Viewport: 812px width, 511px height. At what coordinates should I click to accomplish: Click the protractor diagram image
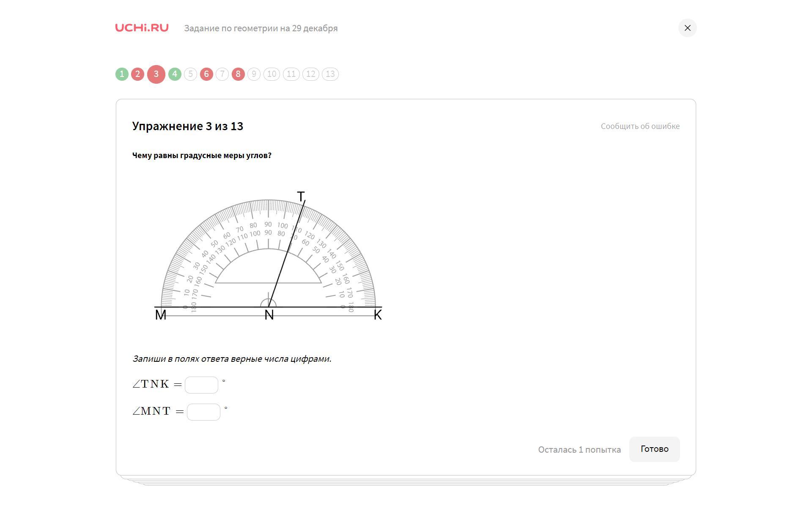(x=268, y=258)
